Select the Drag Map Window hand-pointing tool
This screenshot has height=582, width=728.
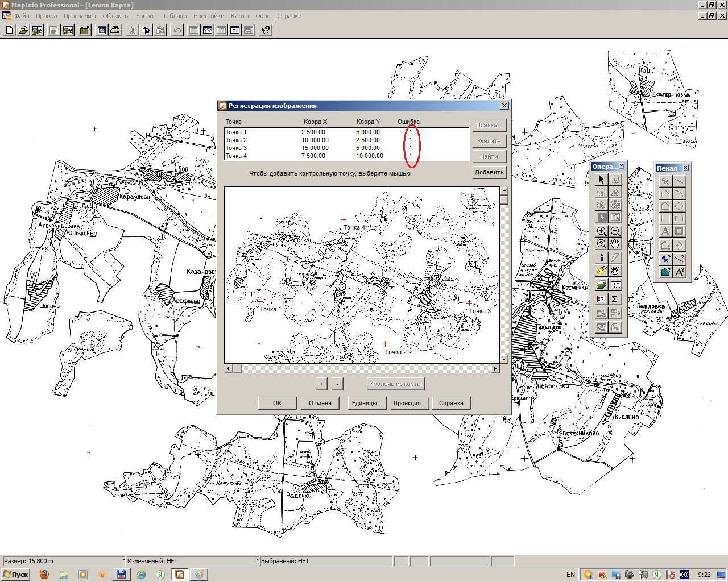point(615,271)
